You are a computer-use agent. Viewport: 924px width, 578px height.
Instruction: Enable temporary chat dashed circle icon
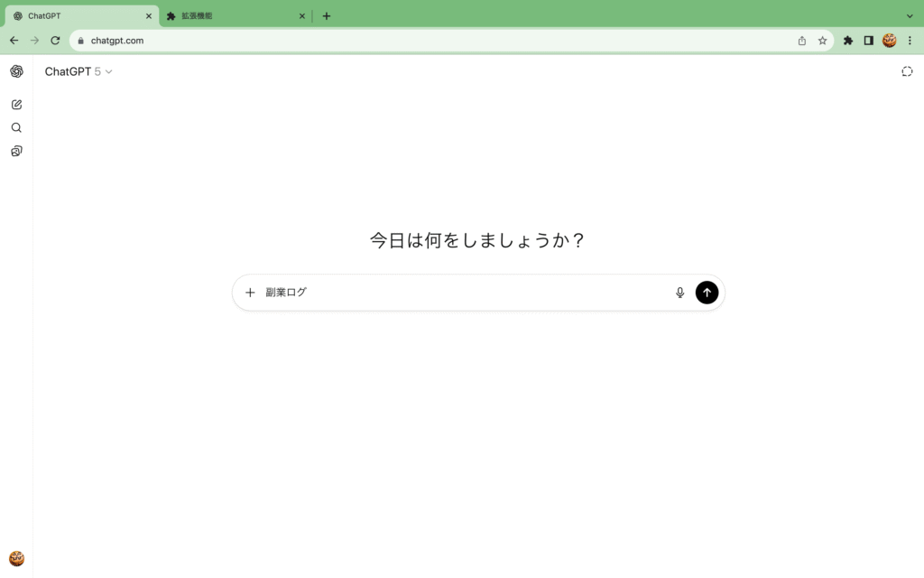pos(907,71)
